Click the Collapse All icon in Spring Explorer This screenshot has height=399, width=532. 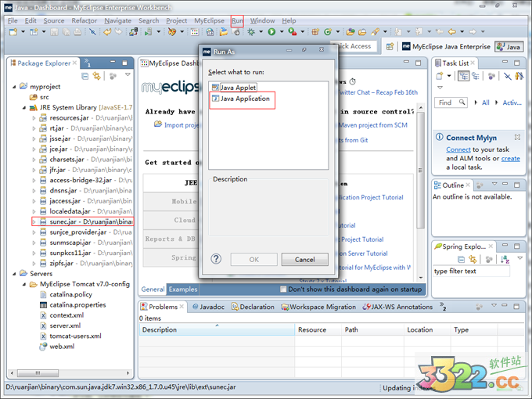point(461,260)
